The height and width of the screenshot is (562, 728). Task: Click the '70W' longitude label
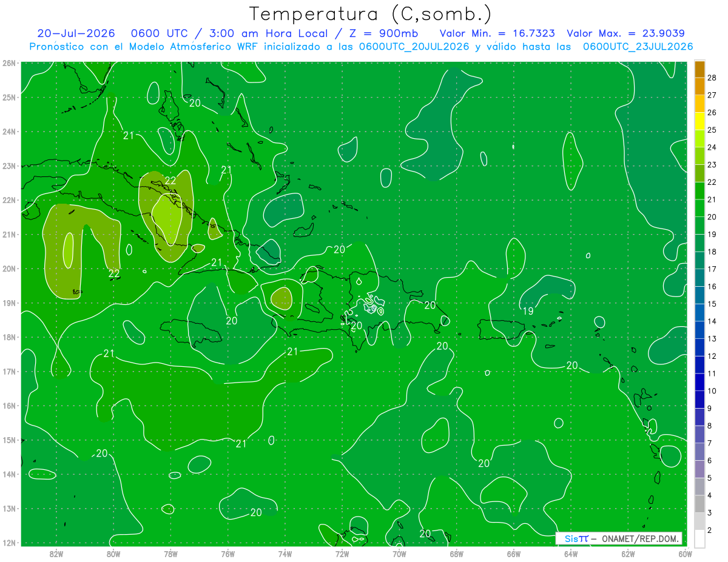pyautogui.click(x=399, y=553)
